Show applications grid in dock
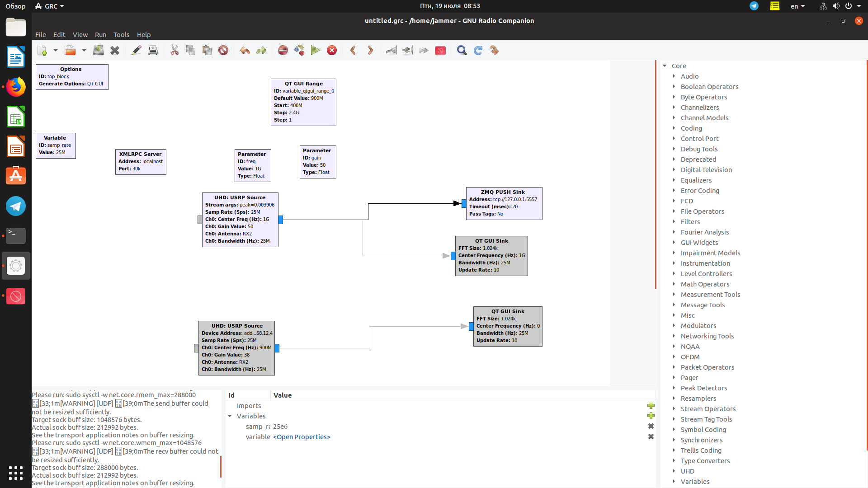The image size is (868, 488). point(16,473)
